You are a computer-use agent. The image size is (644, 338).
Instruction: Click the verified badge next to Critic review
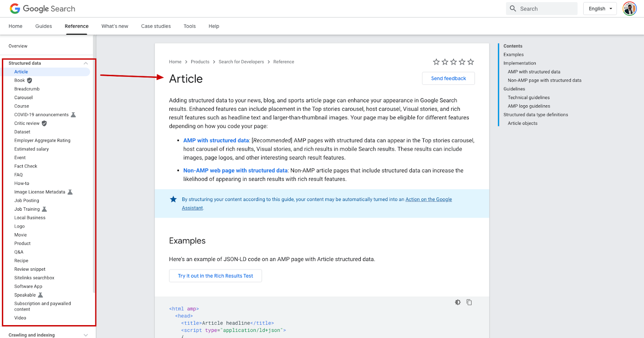44,123
